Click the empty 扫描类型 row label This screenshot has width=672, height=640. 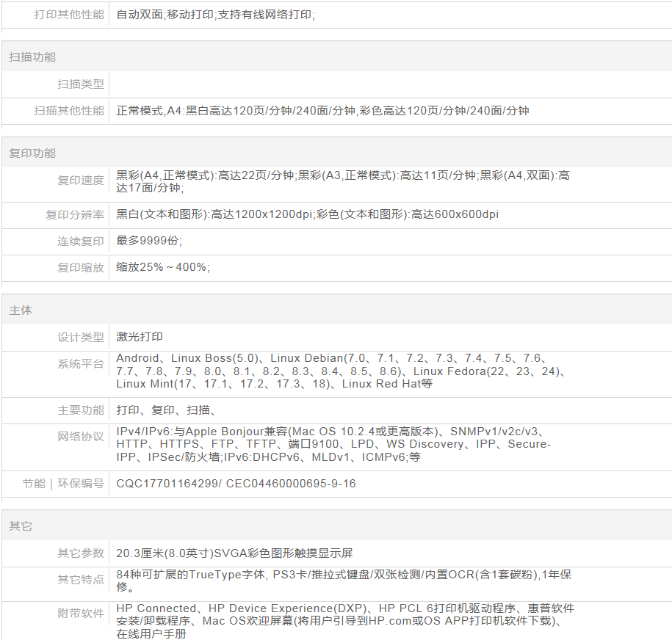point(81,84)
